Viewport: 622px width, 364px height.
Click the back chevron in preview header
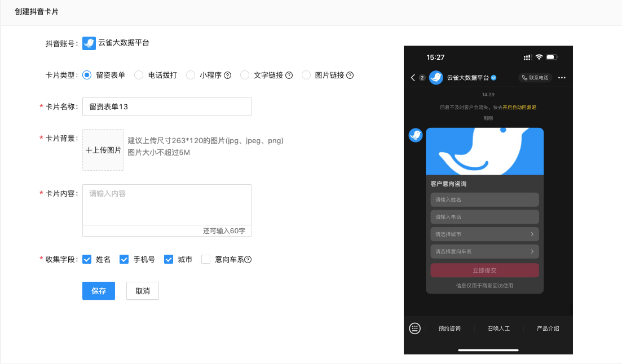412,77
